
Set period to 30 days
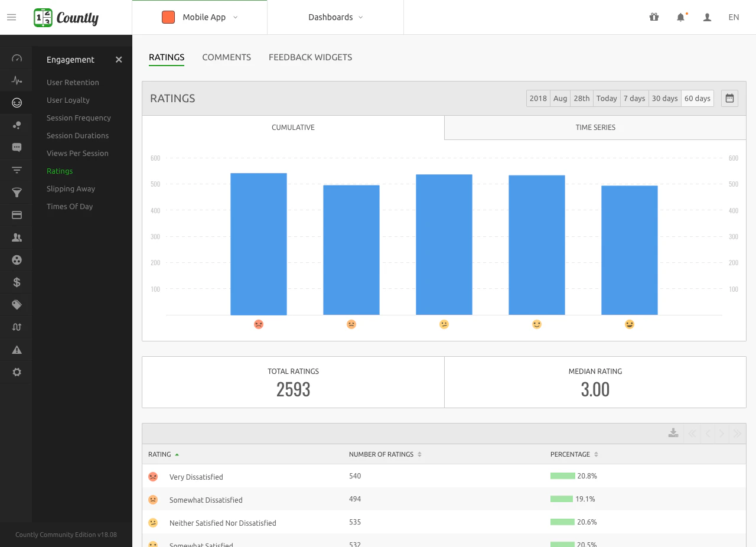[x=665, y=99]
